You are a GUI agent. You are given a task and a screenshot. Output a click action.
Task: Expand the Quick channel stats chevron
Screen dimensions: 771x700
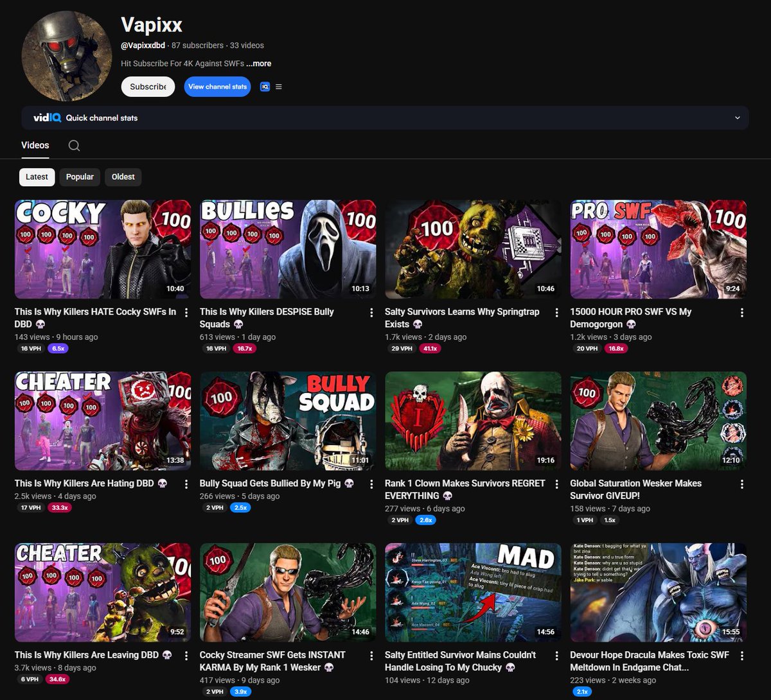(738, 118)
